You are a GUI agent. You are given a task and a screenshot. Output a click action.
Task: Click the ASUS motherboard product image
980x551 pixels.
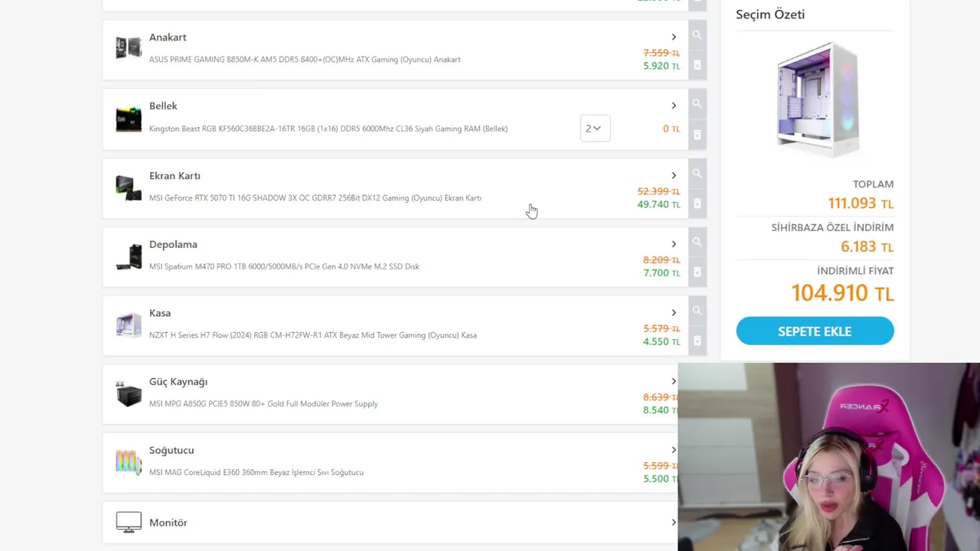(x=129, y=47)
